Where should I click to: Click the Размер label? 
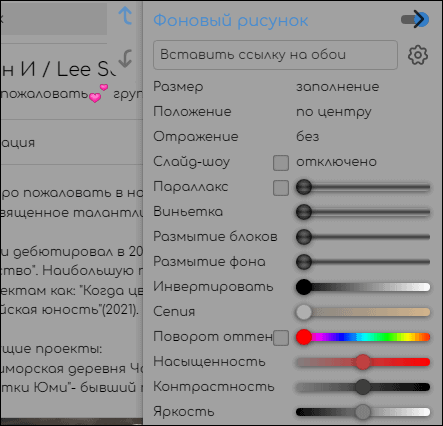coord(178,87)
